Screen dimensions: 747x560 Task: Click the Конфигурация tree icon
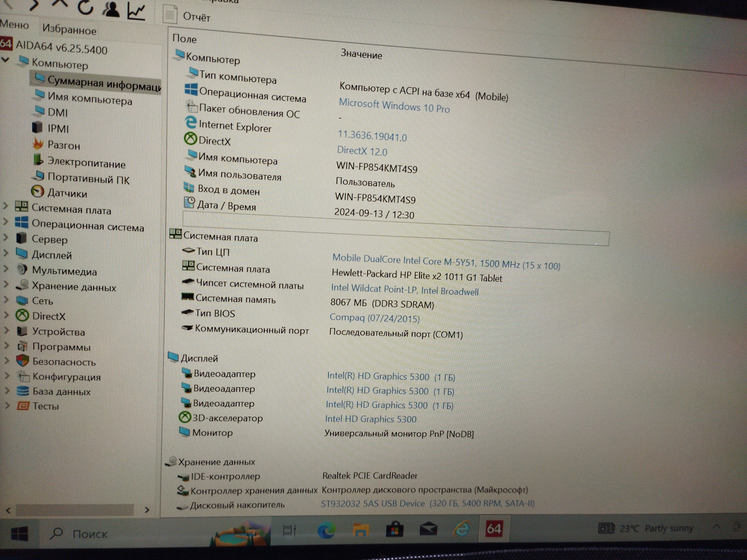pos(23,376)
